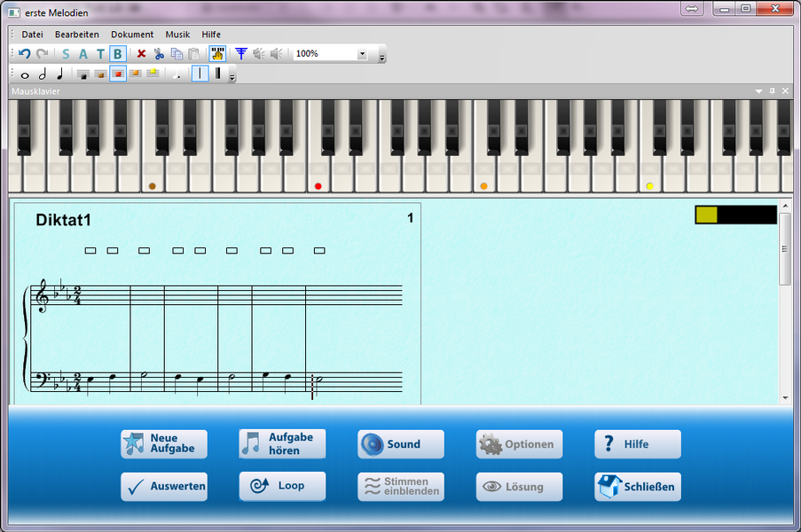
Task: Click the red X delete icon
Action: tap(141, 54)
